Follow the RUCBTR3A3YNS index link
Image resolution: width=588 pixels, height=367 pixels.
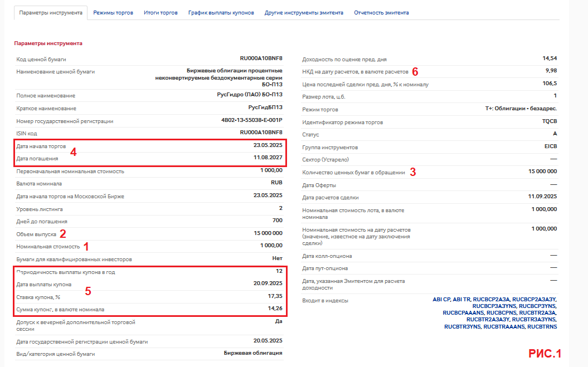(x=534, y=320)
